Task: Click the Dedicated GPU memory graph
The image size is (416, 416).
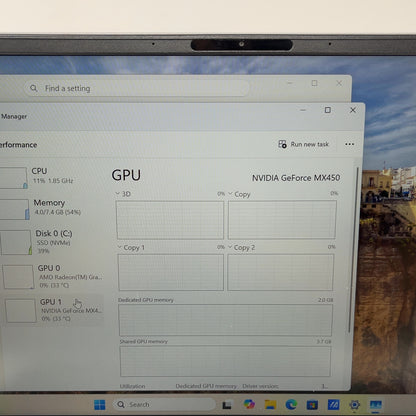Action: click(x=225, y=320)
